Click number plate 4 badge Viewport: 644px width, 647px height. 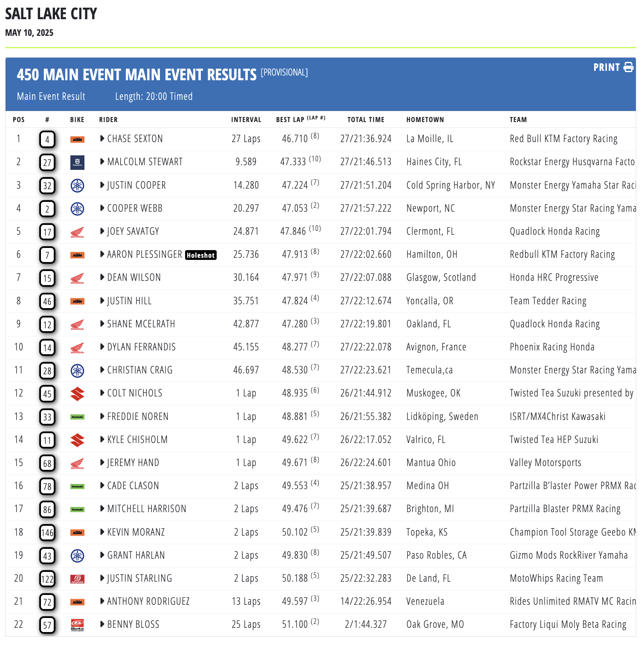pyautogui.click(x=47, y=140)
